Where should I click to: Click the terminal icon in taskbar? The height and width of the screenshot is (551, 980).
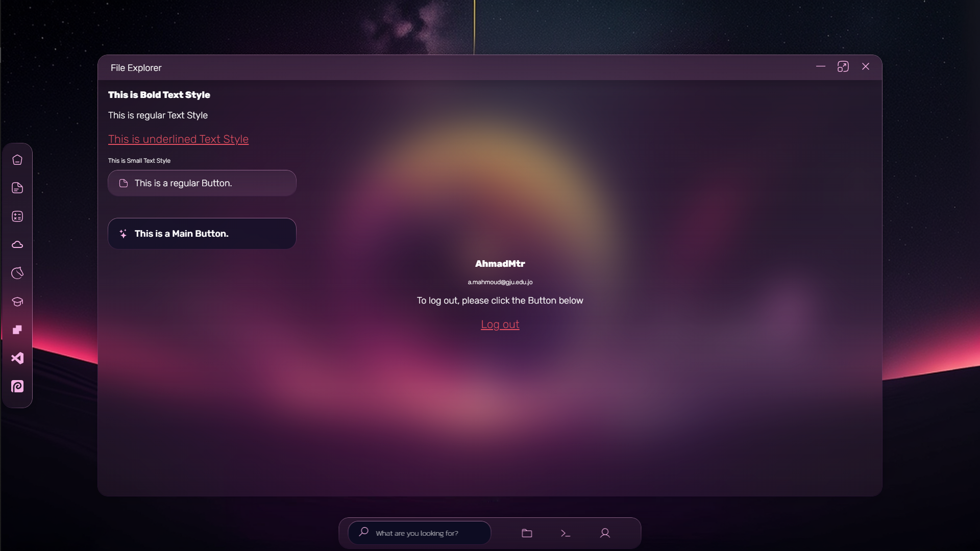coord(566,533)
